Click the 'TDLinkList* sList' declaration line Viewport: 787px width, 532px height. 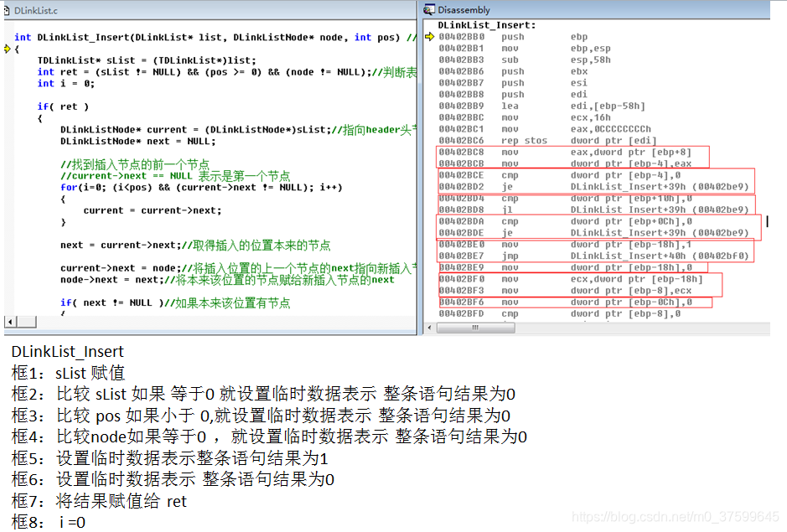point(147,60)
